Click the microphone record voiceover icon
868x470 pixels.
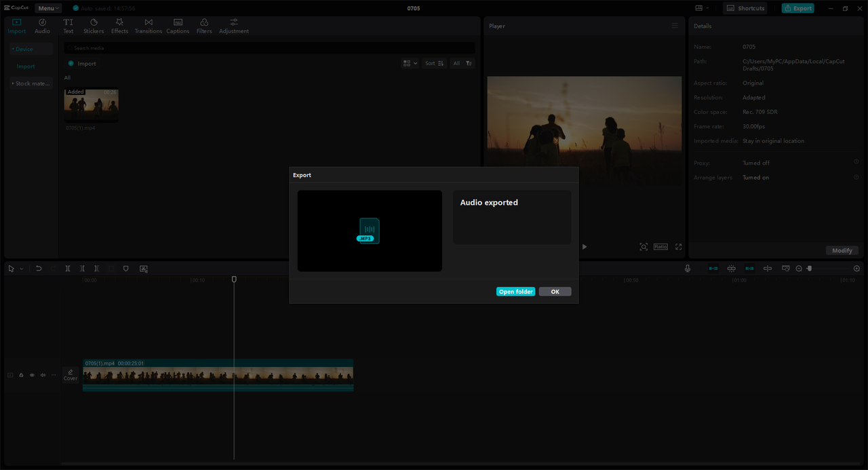pyautogui.click(x=688, y=269)
